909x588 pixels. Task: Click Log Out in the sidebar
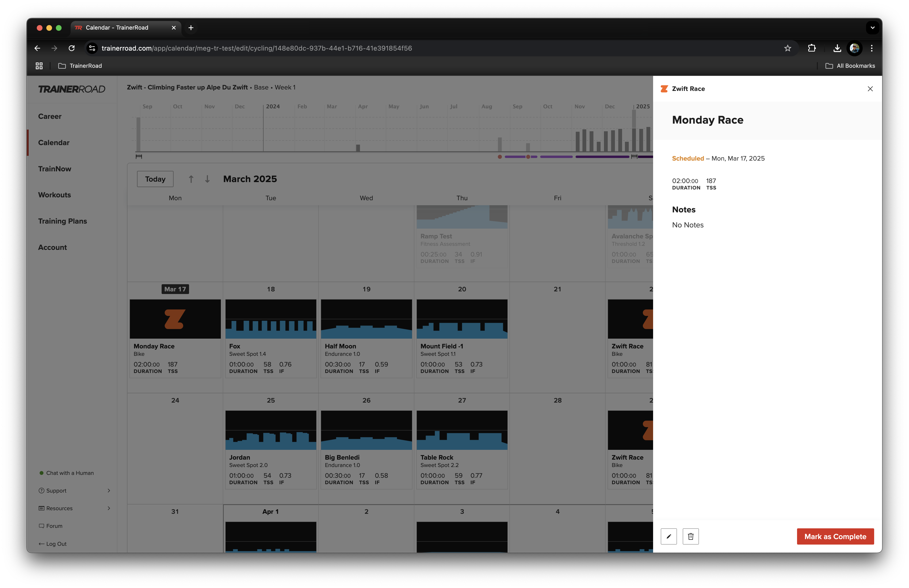53,544
